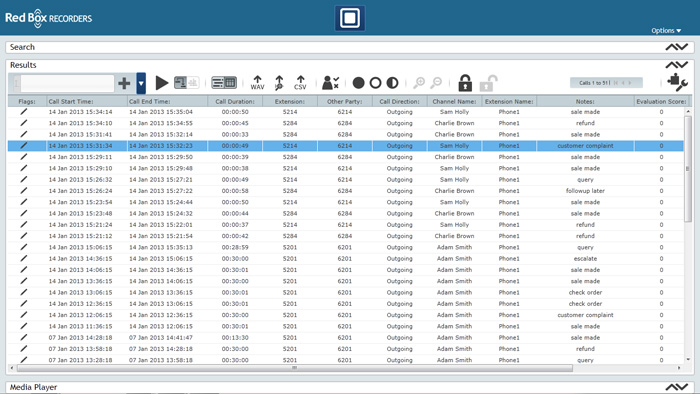Image resolution: width=700 pixels, height=394 pixels.
Task: Sort by Extension column header
Action: pos(290,101)
